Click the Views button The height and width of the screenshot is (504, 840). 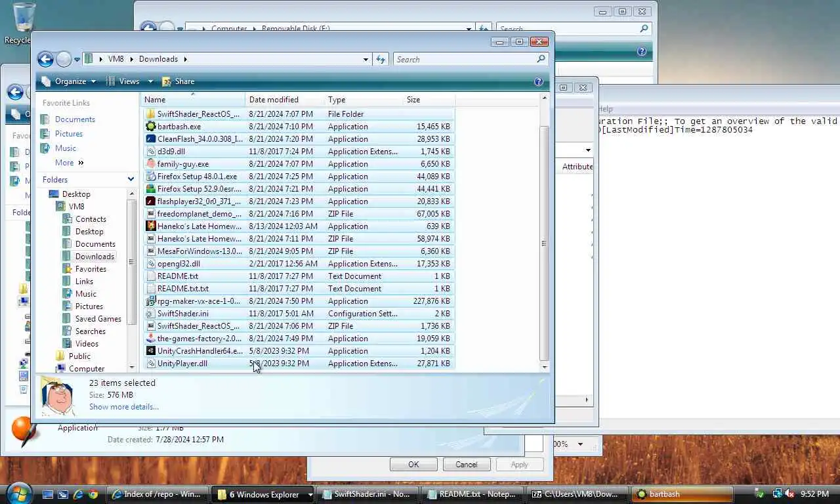(x=123, y=81)
